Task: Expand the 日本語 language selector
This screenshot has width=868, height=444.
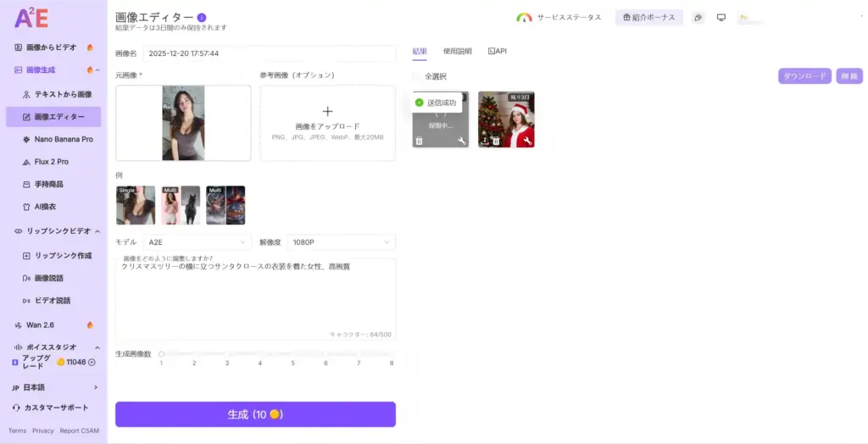Action: coord(95,387)
